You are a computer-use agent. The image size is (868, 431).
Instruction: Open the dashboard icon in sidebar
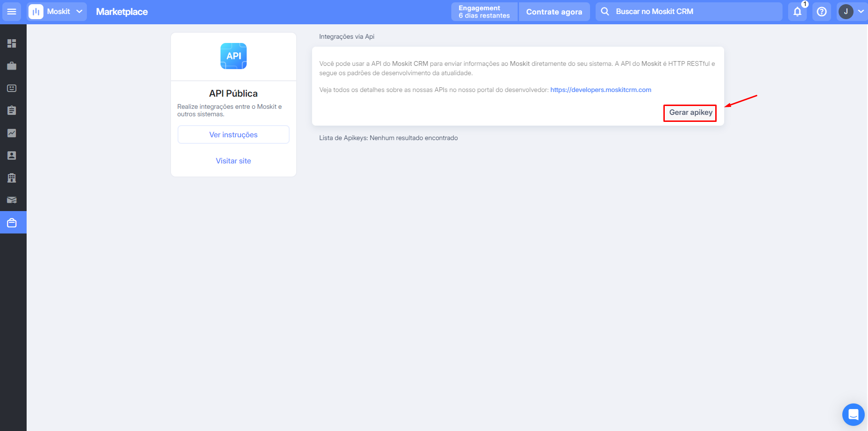(x=12, y=43)
